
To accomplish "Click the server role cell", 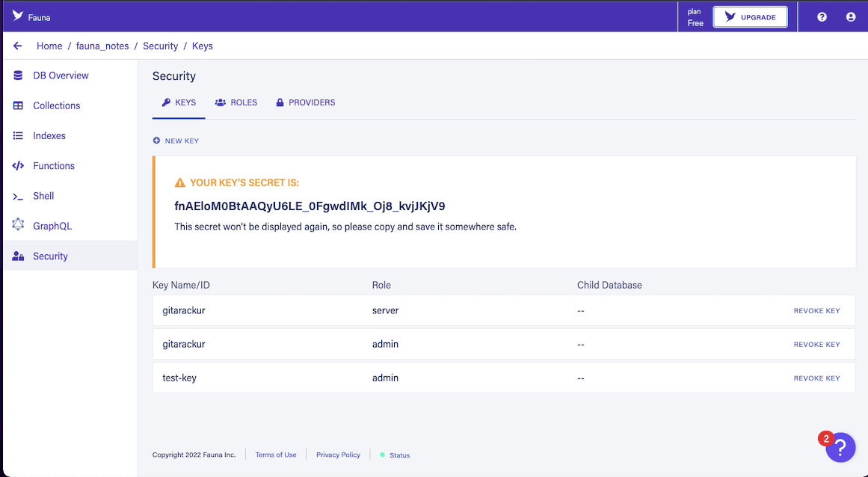I will point(385,310).
